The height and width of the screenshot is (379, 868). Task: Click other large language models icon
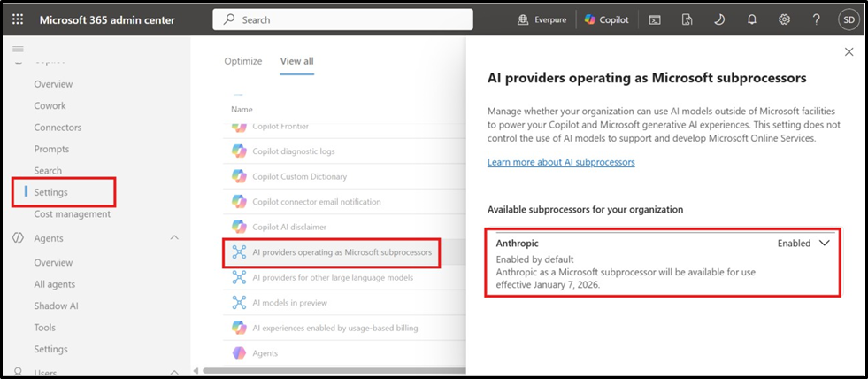(x=239, y=277)
